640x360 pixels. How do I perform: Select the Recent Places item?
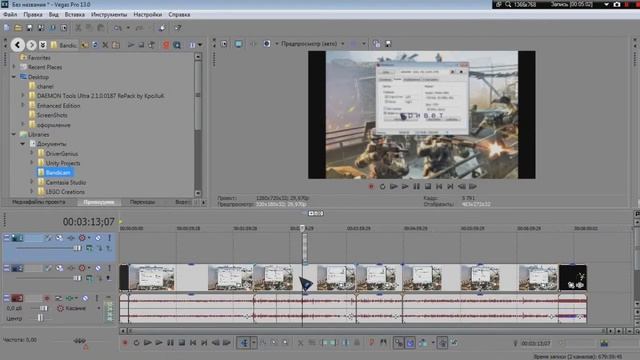point(45,67)
